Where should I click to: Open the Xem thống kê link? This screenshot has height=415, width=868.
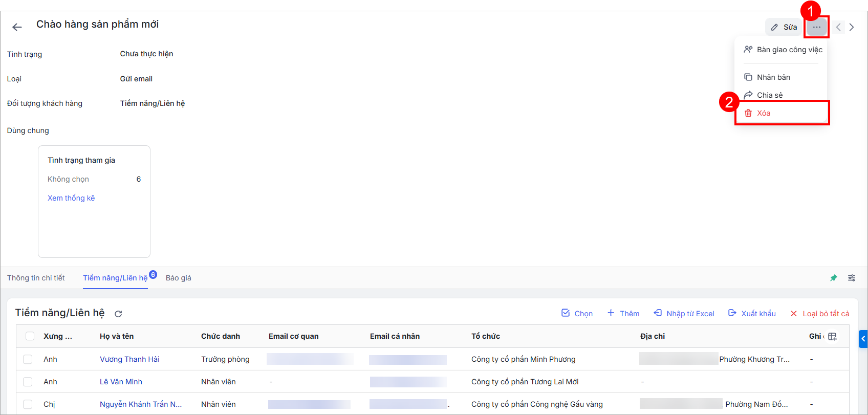71,198
